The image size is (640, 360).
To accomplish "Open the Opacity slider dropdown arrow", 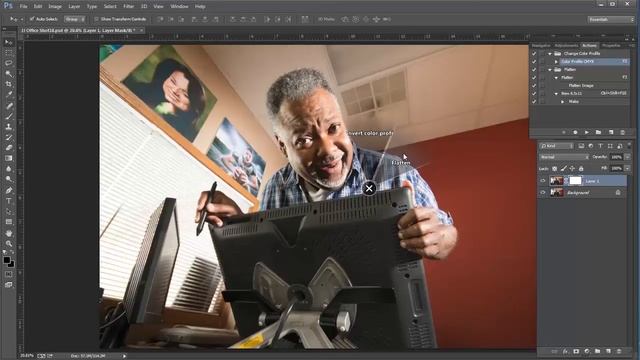I will pos(628,157).
